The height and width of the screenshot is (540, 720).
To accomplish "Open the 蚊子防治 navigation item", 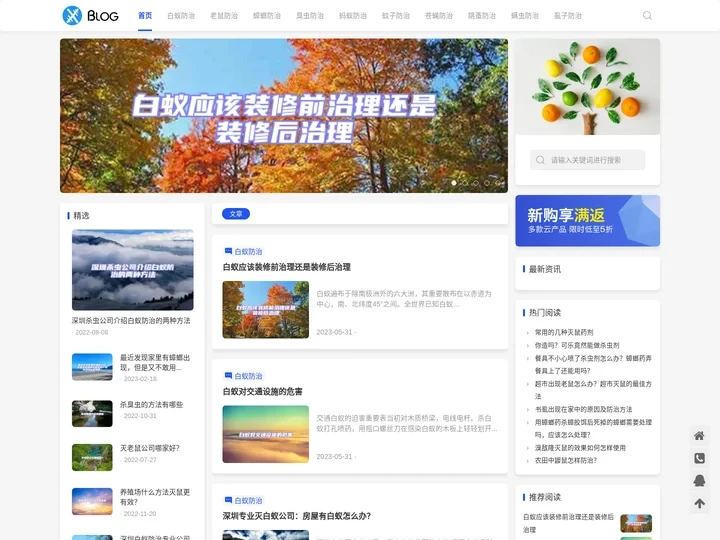I will (396, 16).
